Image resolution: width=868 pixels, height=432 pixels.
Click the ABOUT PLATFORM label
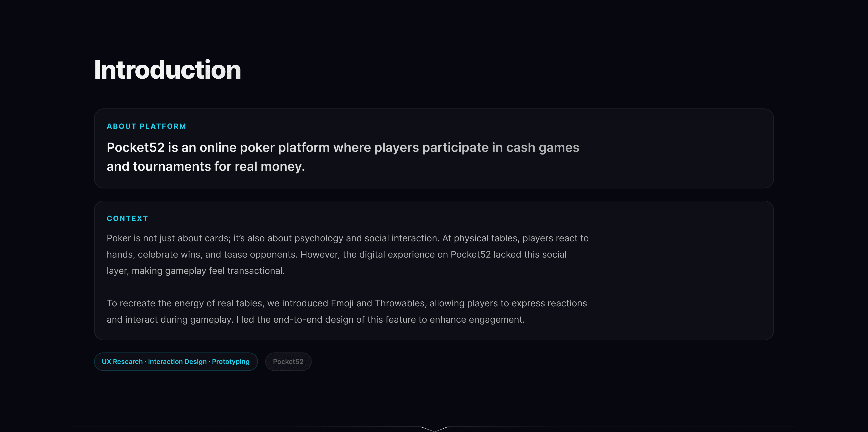pos(146,126)
